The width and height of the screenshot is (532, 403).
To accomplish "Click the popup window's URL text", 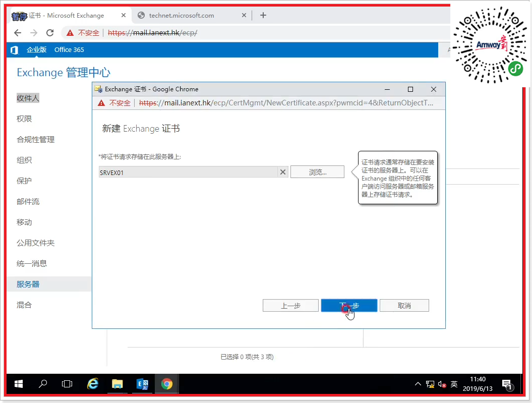I will [286, 103].
